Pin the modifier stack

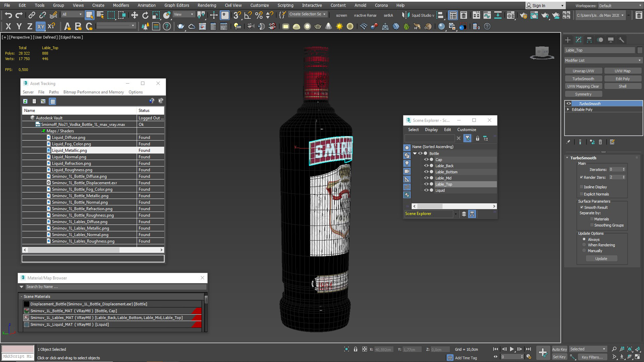[568, 142]
